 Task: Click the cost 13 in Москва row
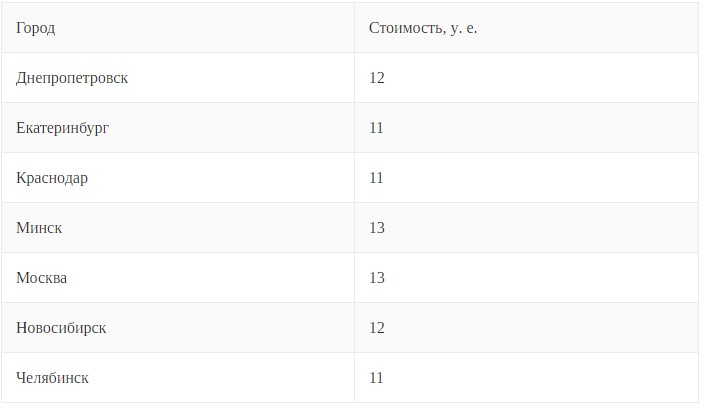click(x=377, y=278)
